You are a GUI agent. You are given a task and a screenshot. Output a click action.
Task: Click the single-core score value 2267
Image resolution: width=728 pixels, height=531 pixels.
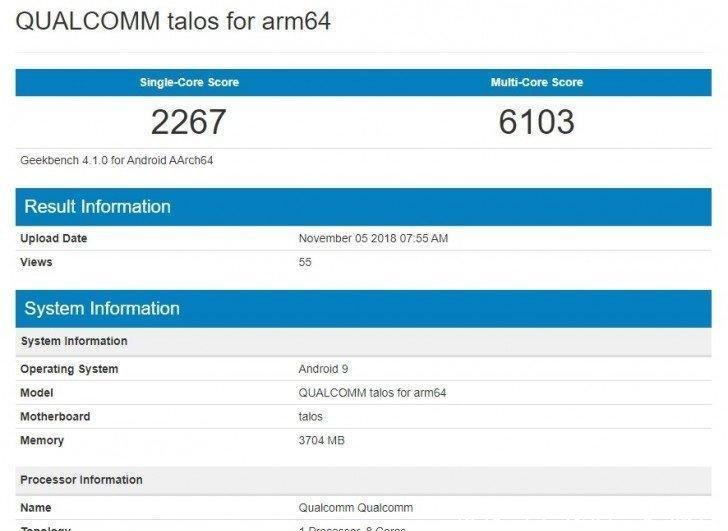click(189, 122)
